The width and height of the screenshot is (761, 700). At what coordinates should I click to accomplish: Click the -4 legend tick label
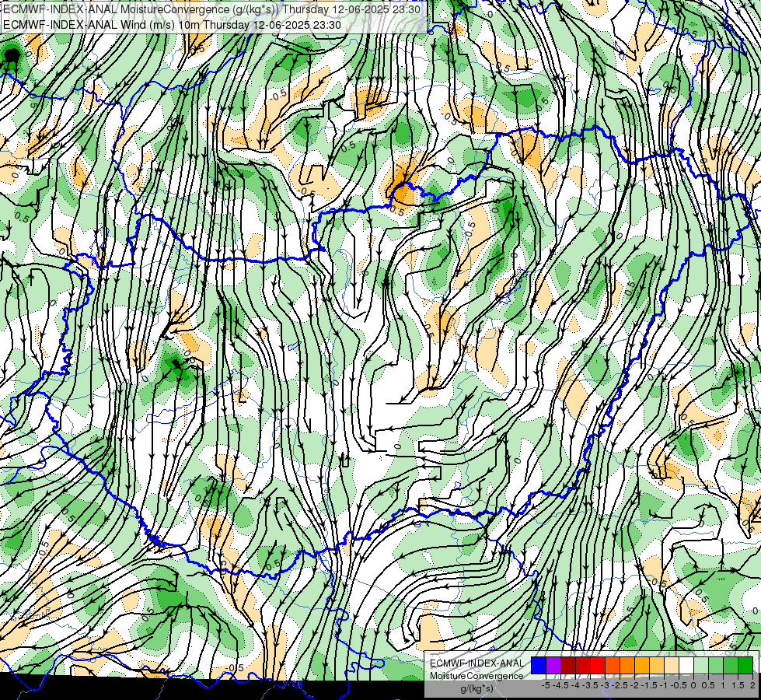coord(575,685)
